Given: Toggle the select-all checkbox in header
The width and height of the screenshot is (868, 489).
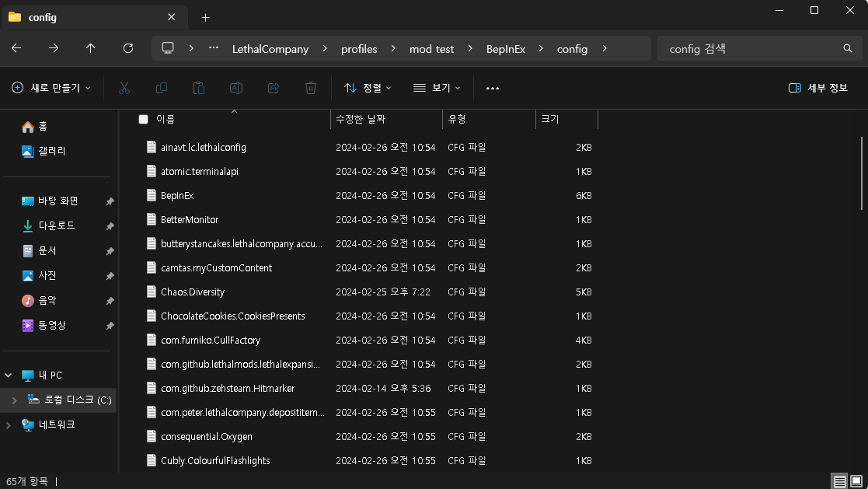Looking at the screenshot, I should pyautogui.click(x=144, y=119).
